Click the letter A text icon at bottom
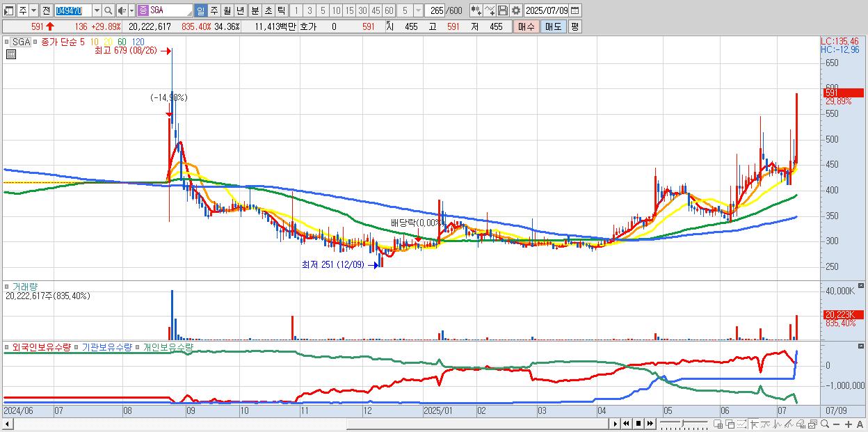 point(860,424)
